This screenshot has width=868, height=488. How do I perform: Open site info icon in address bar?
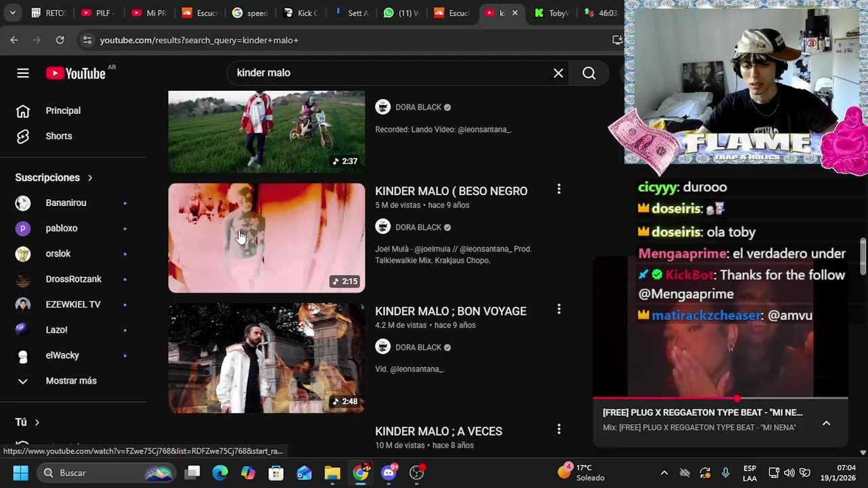[87, 40]
